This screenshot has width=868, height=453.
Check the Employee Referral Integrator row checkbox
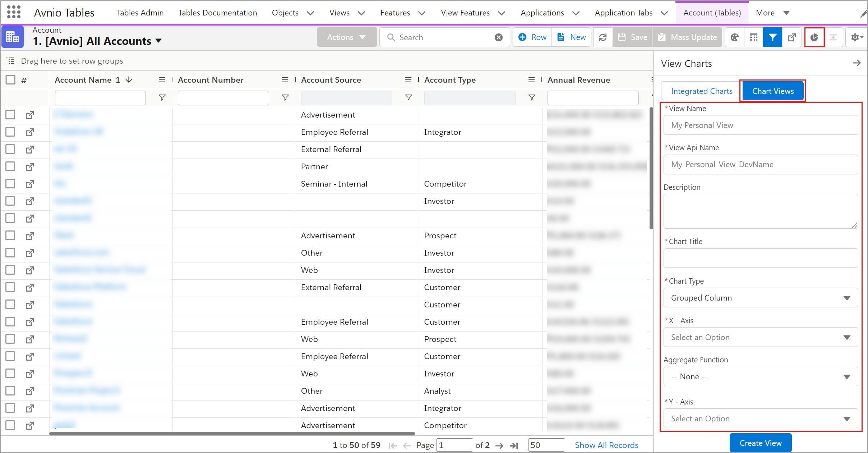pyautogui.click(x=10, y=132)
